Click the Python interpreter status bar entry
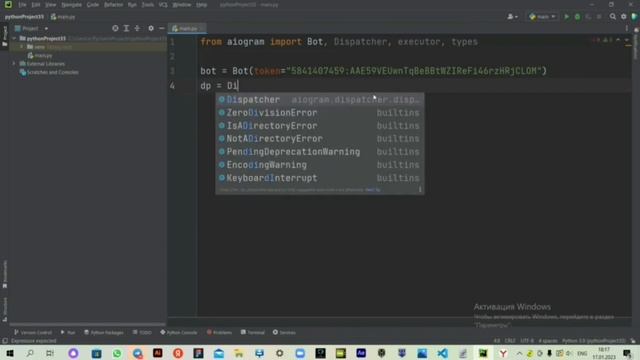 (593, 340)
